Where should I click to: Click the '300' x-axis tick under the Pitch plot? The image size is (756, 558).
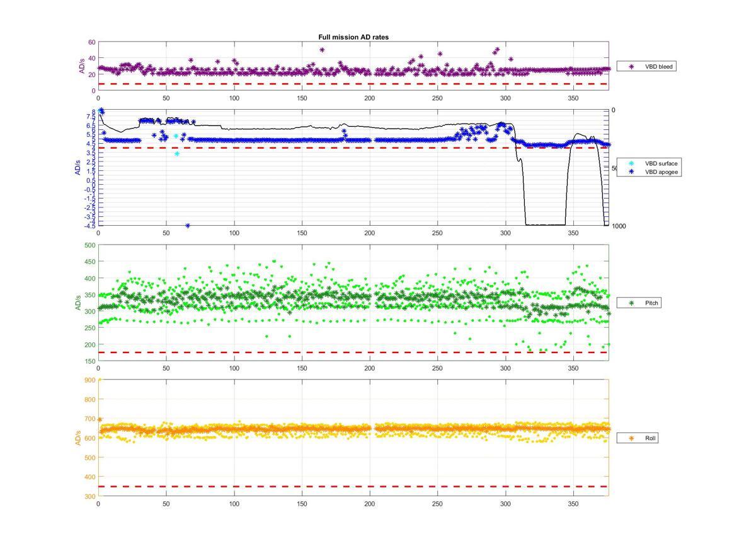(505, 368)
